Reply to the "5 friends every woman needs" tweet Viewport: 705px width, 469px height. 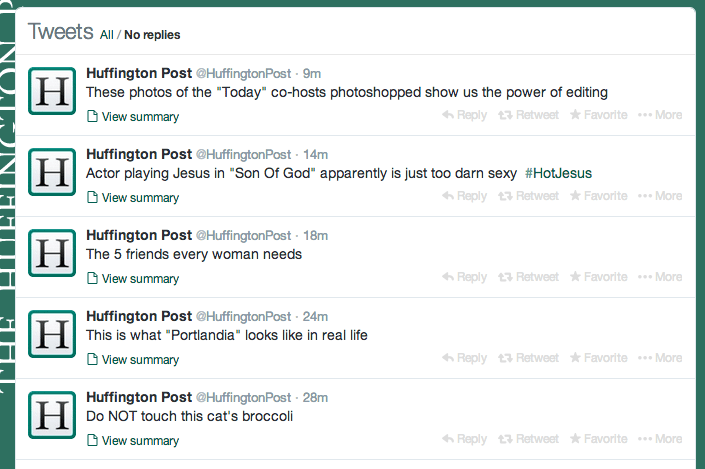464,277
